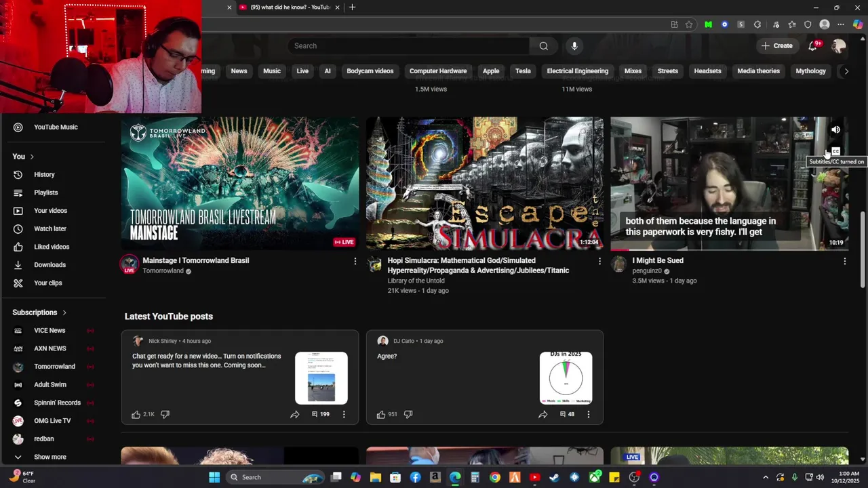Open the penguinz0 channel avatar

click(x=618, y=264)
